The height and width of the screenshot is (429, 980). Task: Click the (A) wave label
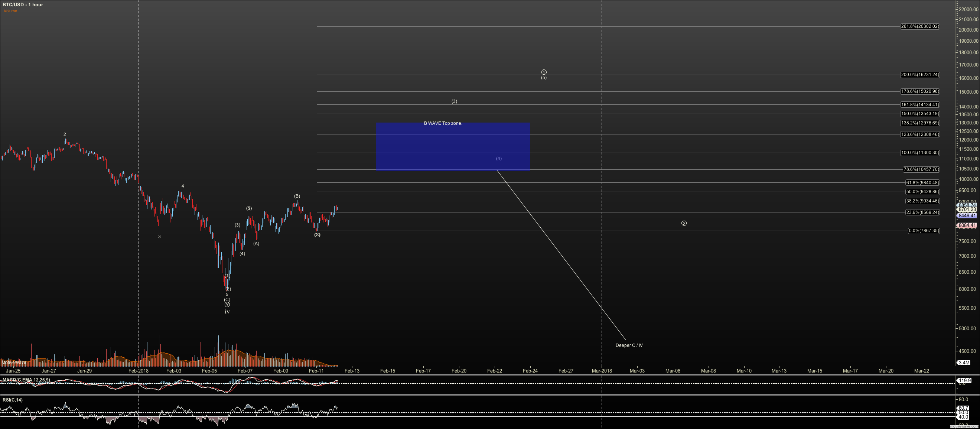point(256,244)
